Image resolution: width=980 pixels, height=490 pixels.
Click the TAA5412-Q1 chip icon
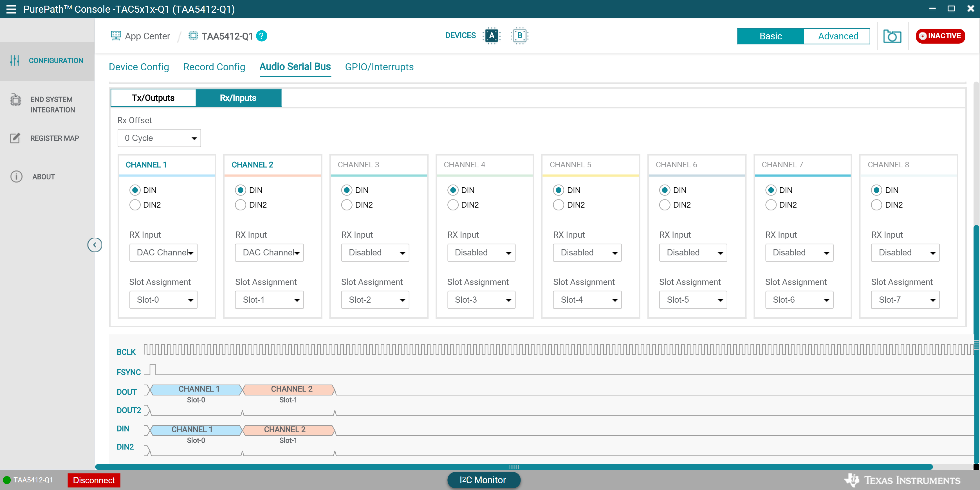click(193, 36)
